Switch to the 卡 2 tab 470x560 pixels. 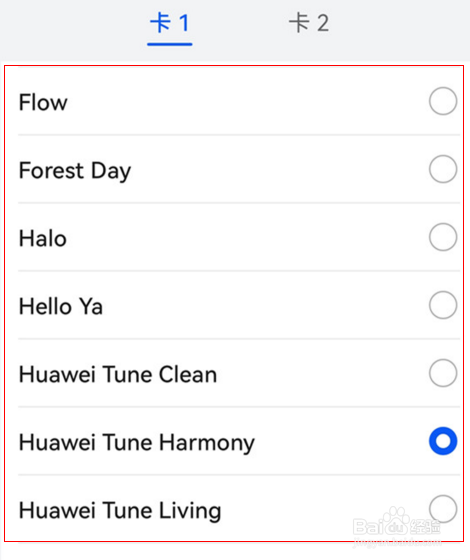309,23
